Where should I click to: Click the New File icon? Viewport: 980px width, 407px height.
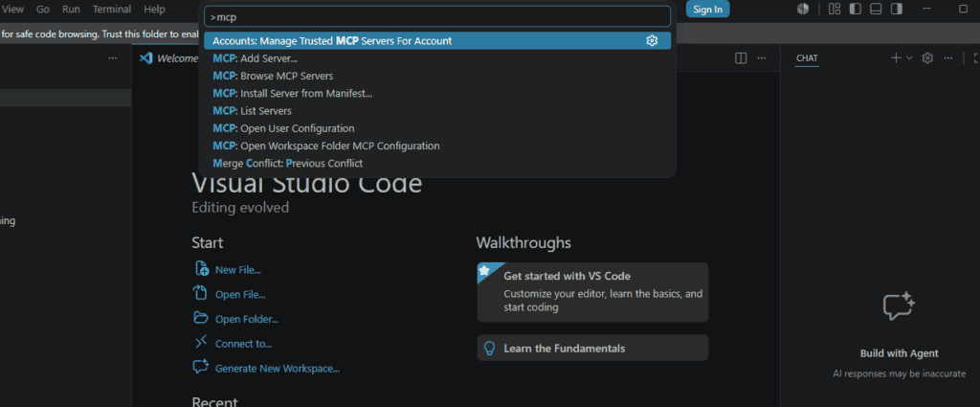201,269
